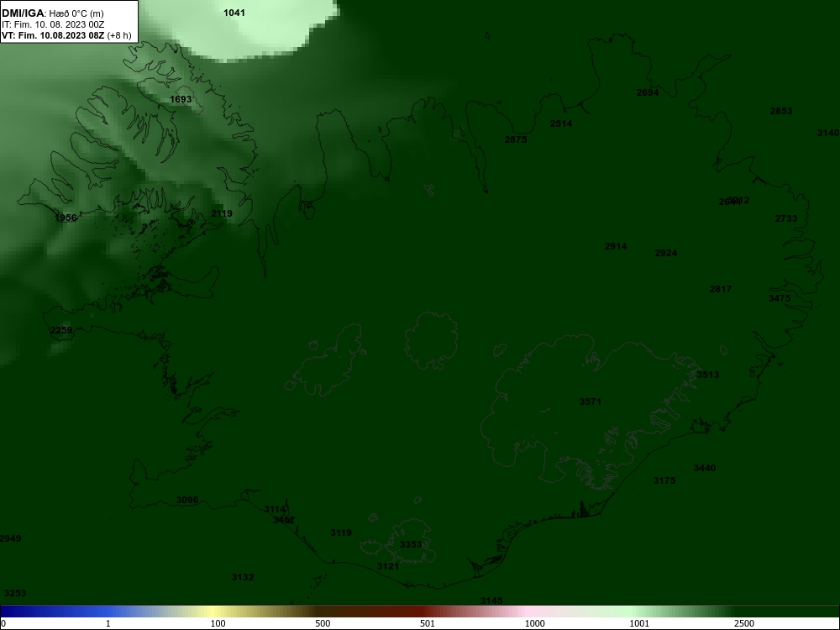Click the 2875 map value
The image size is (840, 630).
(516, 139)
